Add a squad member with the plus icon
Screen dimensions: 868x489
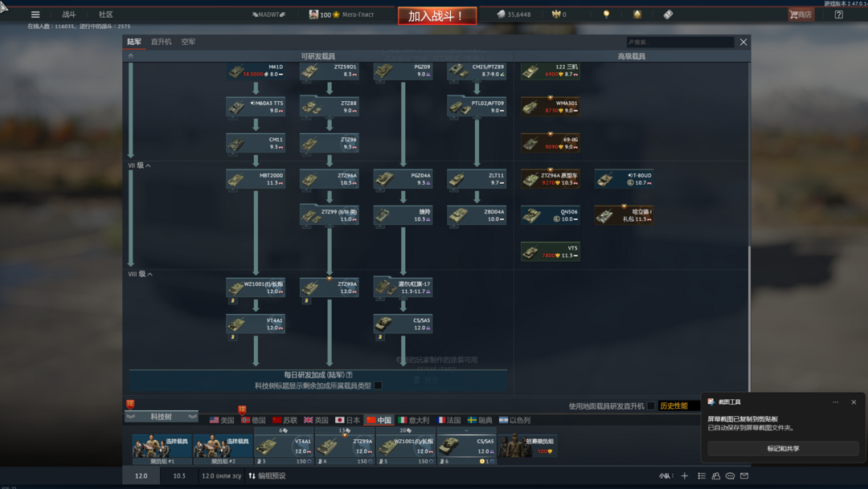click(x=685, y=475)
